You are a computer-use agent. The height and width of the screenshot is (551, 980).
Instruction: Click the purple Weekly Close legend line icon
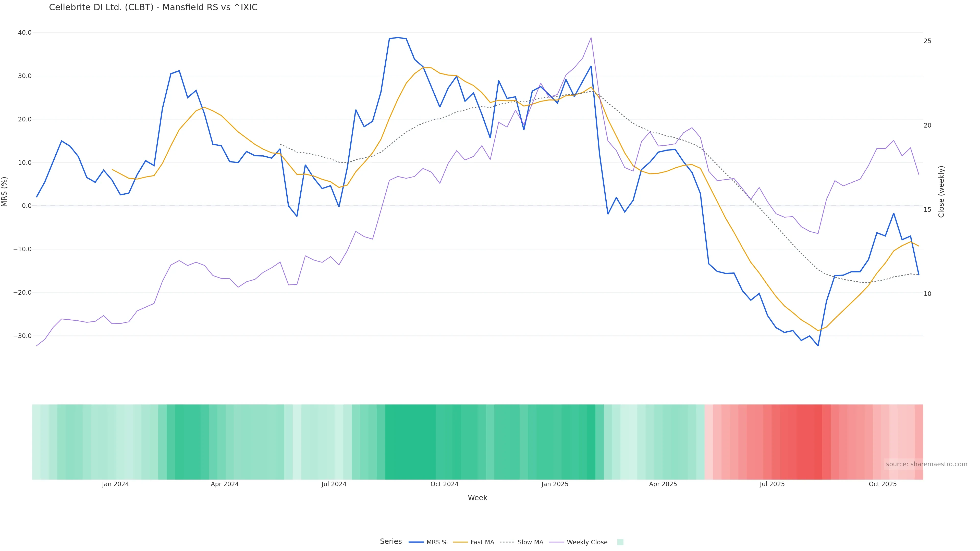[x=557, y=542]
